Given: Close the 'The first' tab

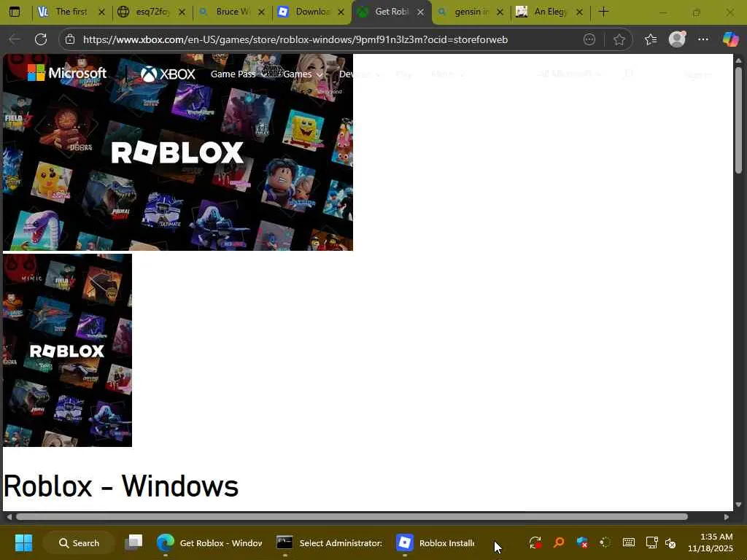Looking at the screenshot, I should [x=101, y=12].
